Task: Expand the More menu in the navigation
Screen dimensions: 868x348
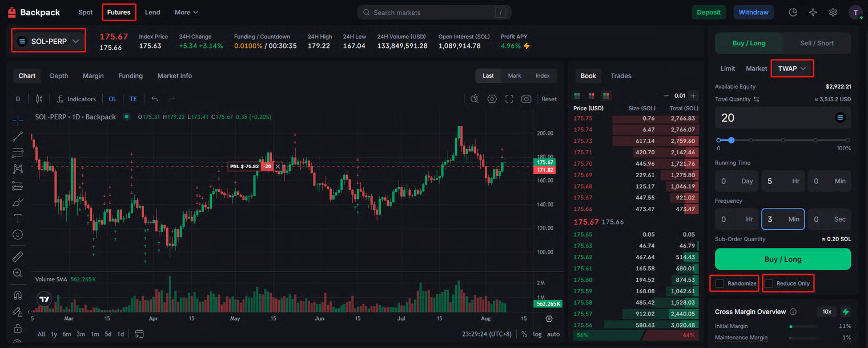Action: pos(186,12)
